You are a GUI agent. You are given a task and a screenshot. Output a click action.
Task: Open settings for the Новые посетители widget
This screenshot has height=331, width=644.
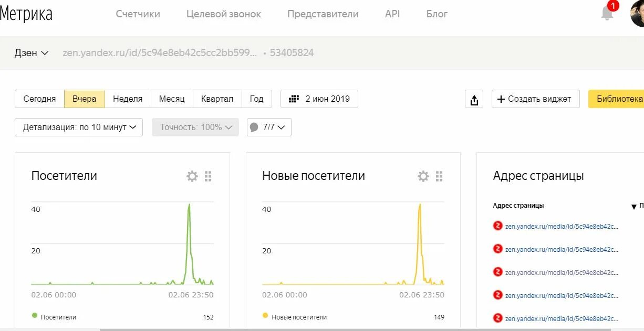[x=423, y=176]
